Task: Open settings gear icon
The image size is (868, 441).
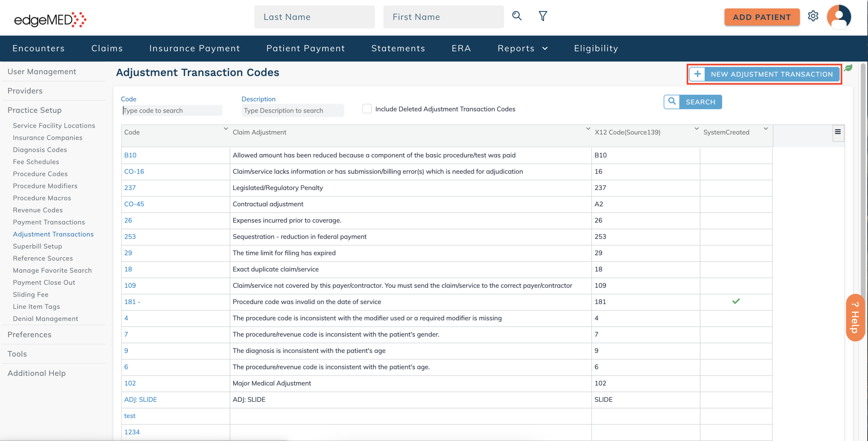Action: 813,16
